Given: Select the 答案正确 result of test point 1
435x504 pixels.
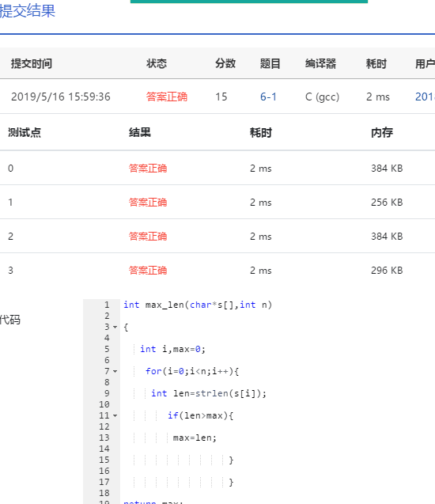Looking at the screenshot, I should [148, 203].
